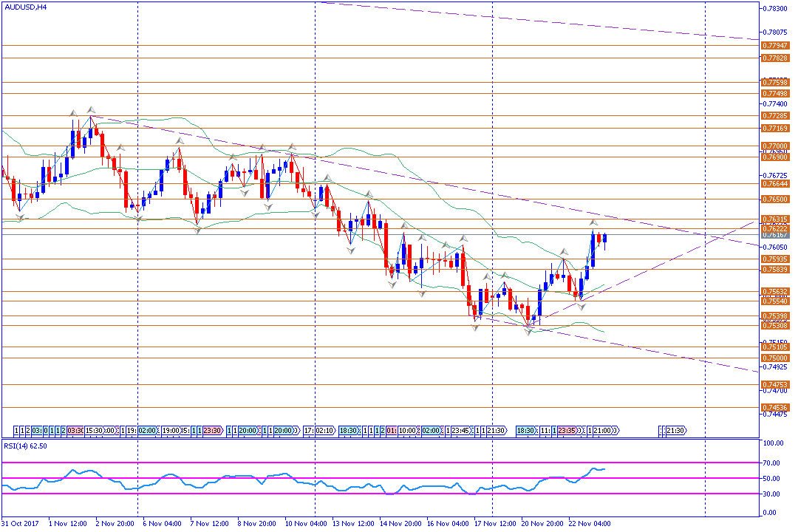Click the 0.75839 price level label
The image size is (798, 532).
coord(775,270)
